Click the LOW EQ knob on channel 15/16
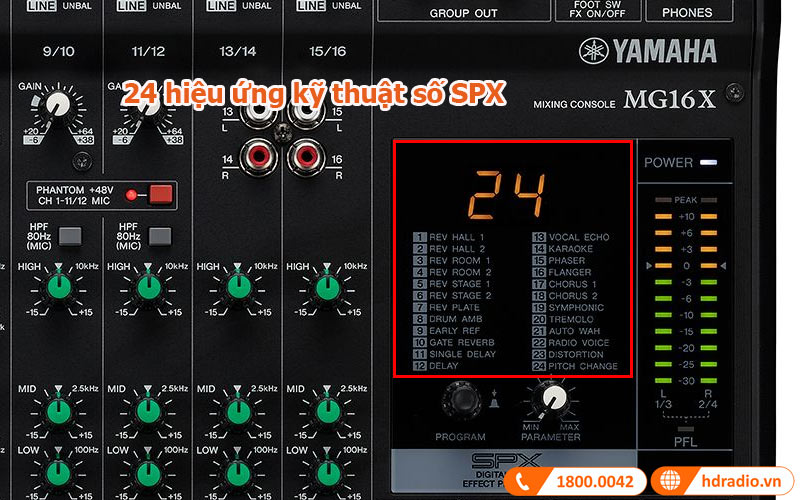The height and width of the screenshot is (500, 800). click(x=328, y=473)
